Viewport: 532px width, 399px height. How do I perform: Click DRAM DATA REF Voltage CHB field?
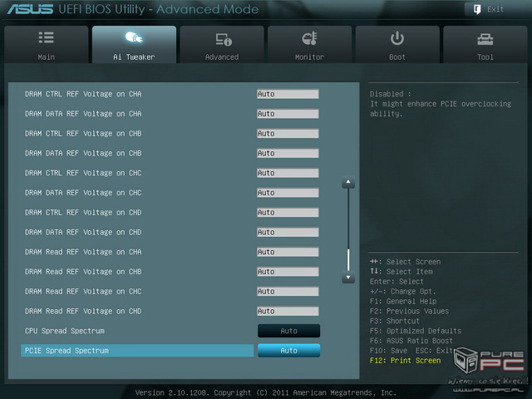pos(288,153)
